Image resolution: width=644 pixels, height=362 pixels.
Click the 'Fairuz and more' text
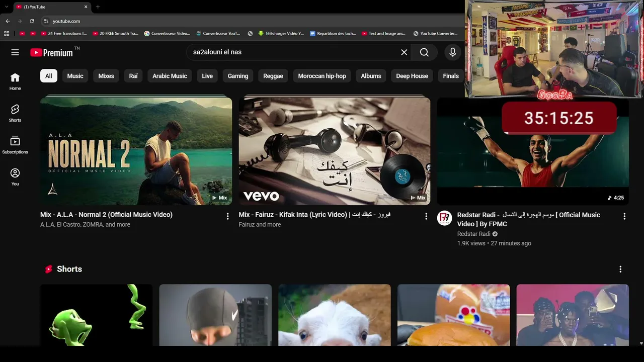tap(260, 225)
